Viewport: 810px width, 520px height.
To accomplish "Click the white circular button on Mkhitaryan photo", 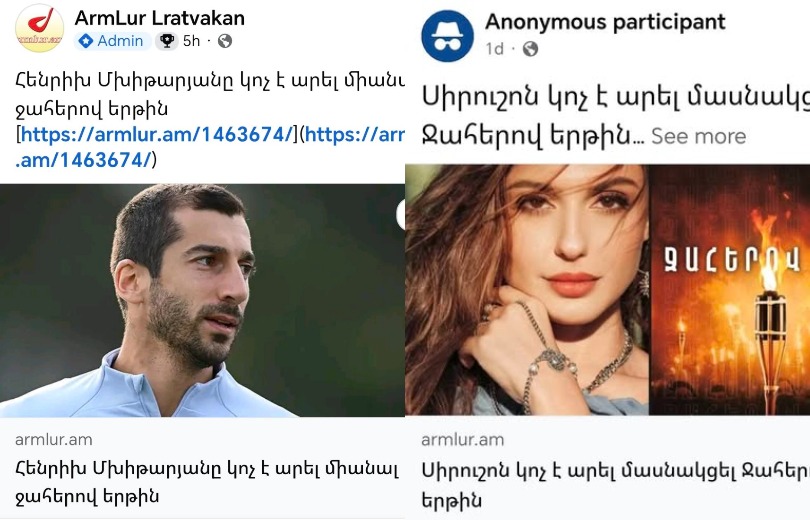I will (x=401, y=214).
